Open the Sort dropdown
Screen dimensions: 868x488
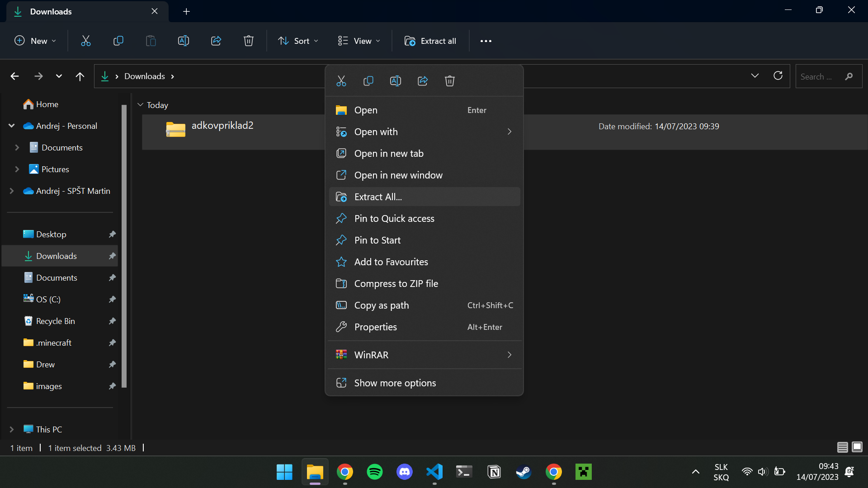298,41
